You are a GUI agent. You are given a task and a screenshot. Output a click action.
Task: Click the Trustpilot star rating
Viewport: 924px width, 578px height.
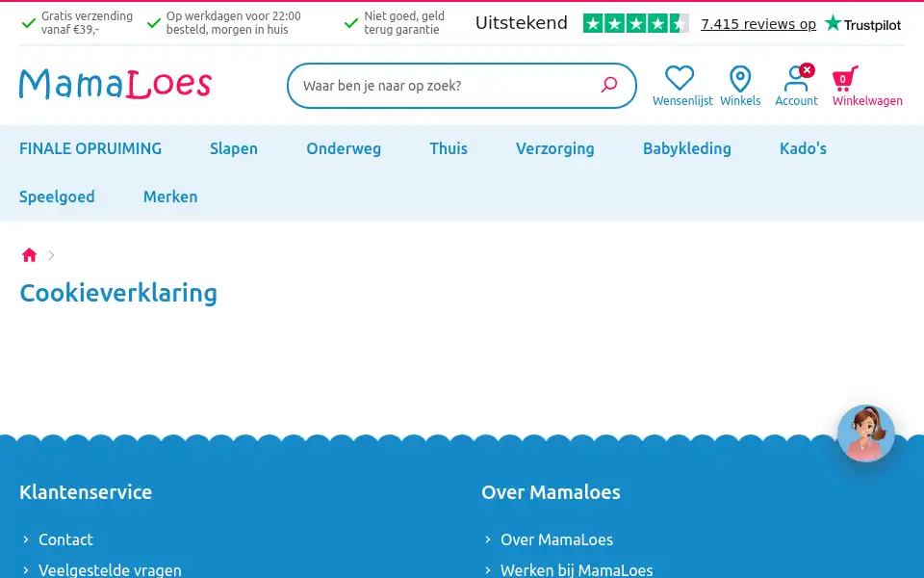tap(635, 23)
